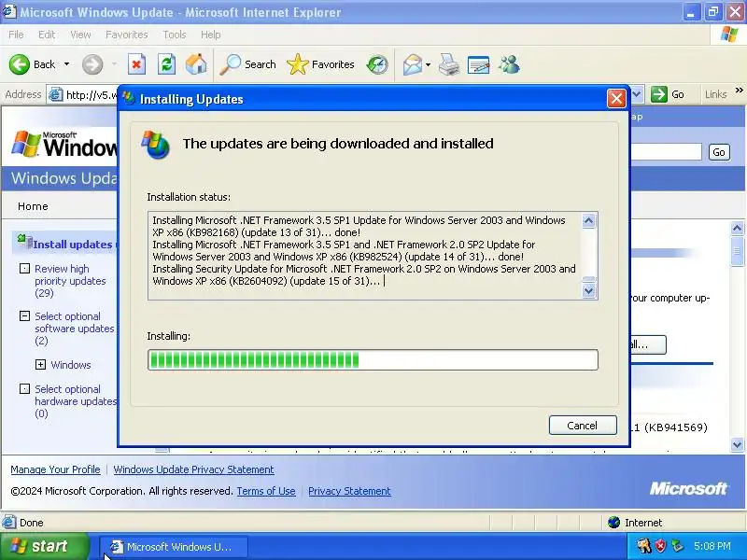Click Select optional software updates link
747x560 pixels.
(x=75, y=329)
